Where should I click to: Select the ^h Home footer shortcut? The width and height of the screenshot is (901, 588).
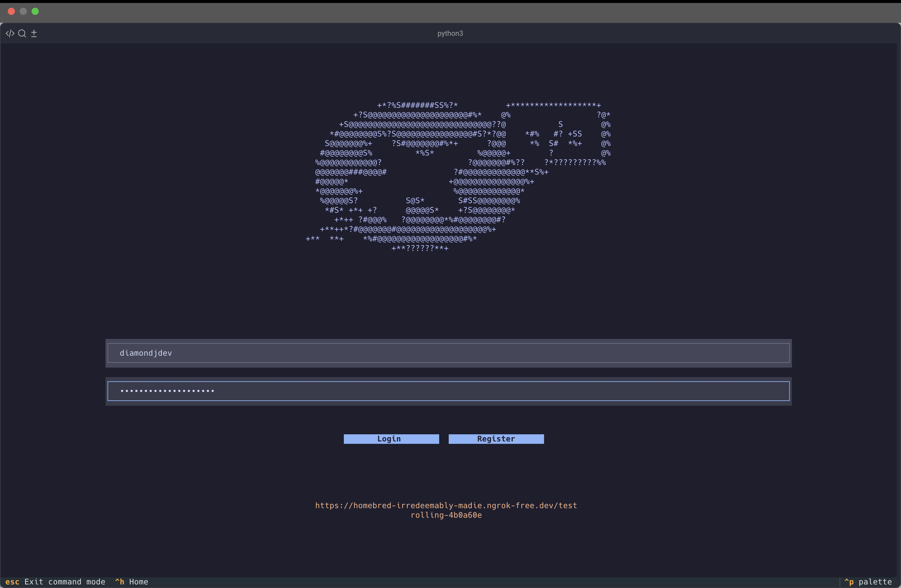click(x=132, y=581)
